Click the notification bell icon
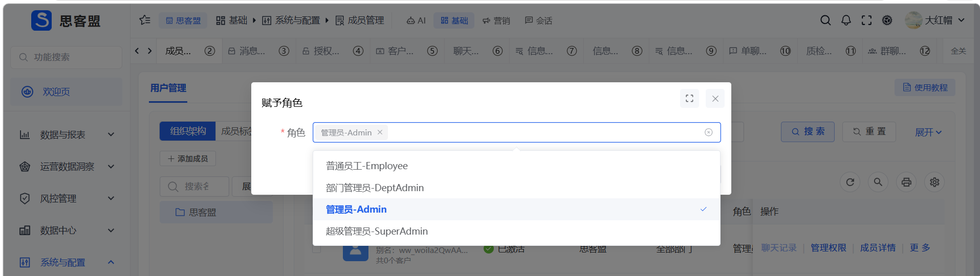The height and width of the screenshot is (276, 980). 846,20
